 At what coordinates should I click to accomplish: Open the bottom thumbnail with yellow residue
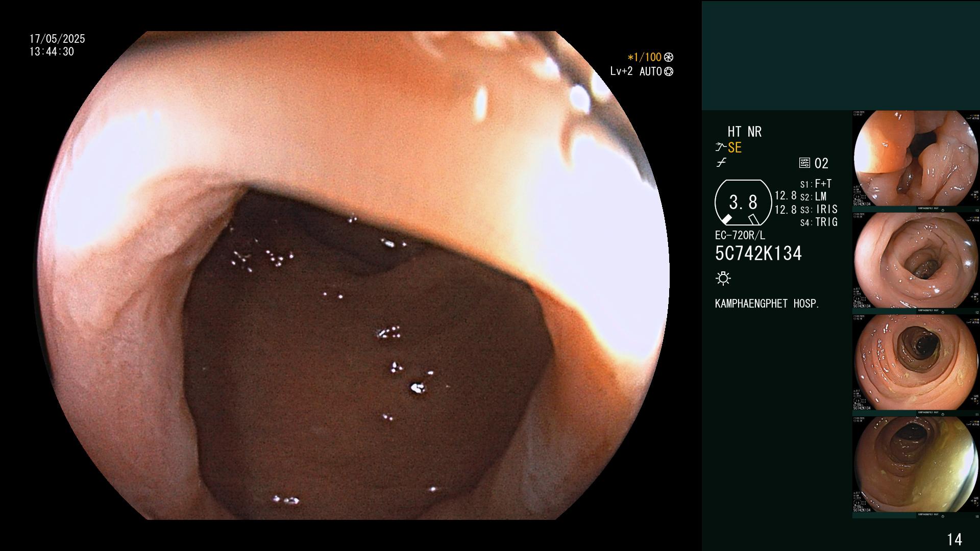916,465
